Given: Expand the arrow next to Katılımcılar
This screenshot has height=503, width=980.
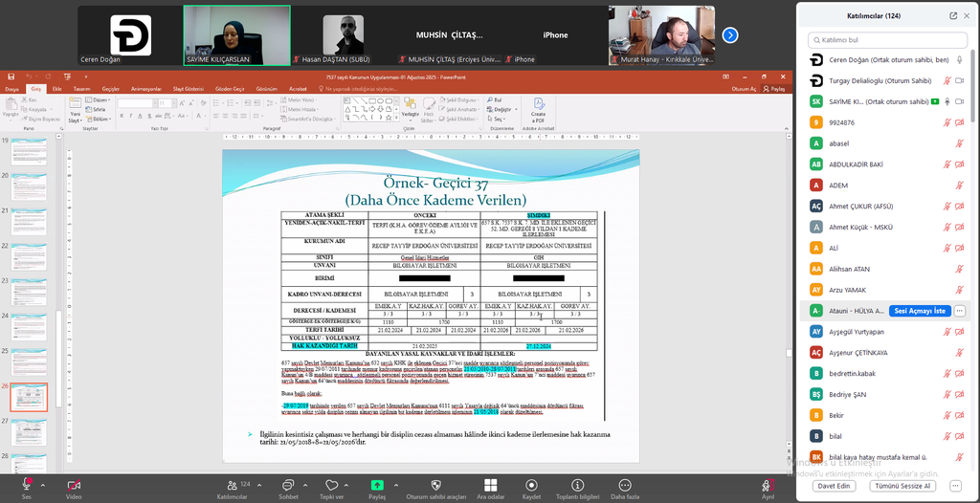Looking at the screenshot, I should click(259, 485).
